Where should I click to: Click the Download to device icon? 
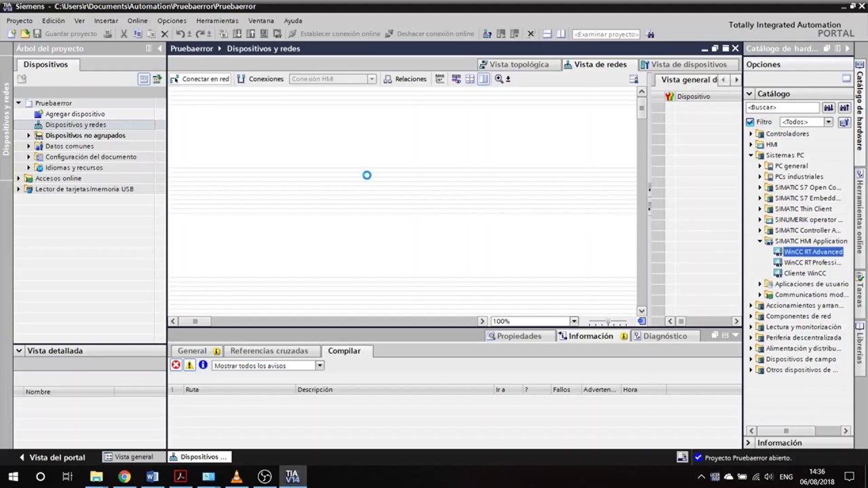click(x=237, y=34)
